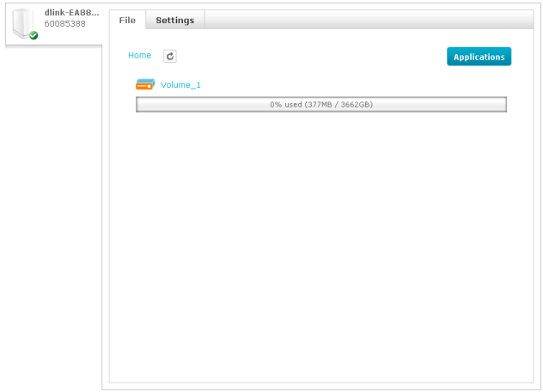Click the Volume_1 drive icon
Image resolution: width=543 pixels, height=392 pixels.
click(x=145, y=84)
